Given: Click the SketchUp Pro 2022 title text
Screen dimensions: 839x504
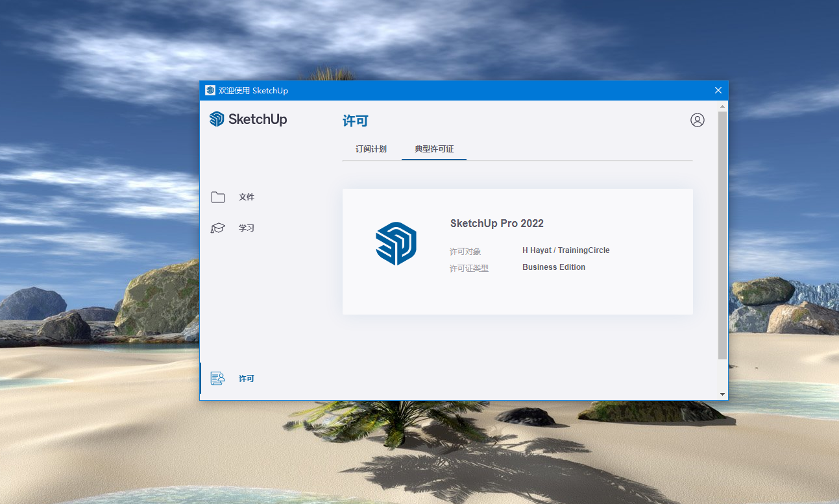Looking at the screenshot, I should coord(497,223).
